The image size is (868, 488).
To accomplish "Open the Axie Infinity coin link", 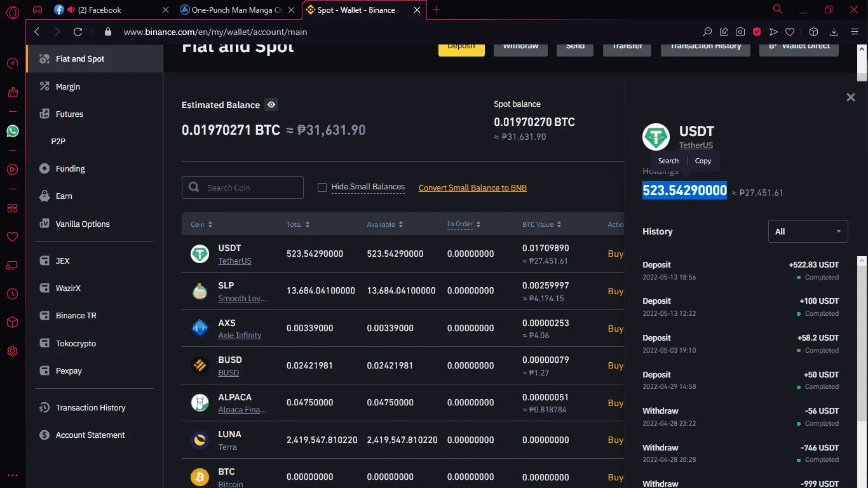I will 240,335.
